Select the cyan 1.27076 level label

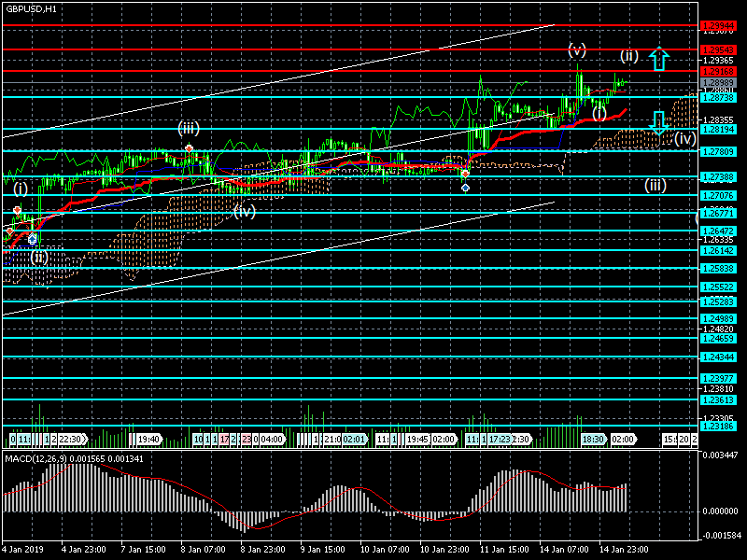(718, 195)
